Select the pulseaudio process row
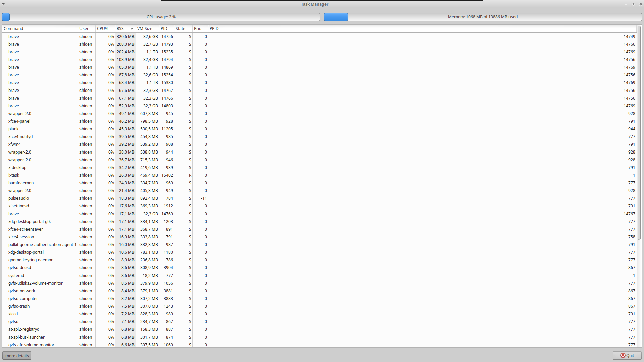 tap(19, 198)
